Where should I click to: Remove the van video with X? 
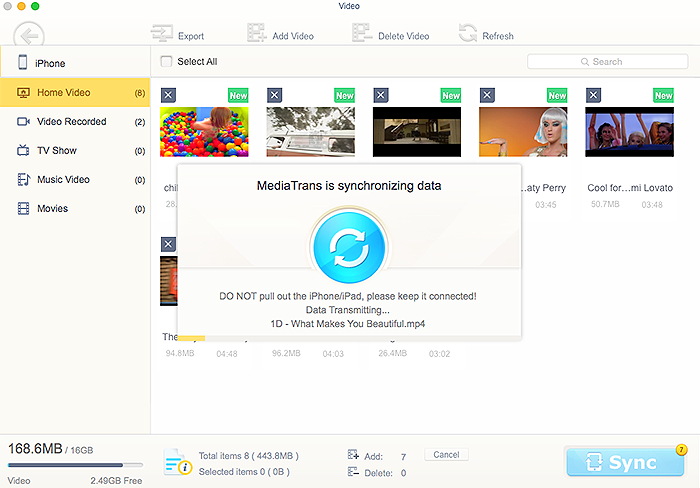[274, 95]
